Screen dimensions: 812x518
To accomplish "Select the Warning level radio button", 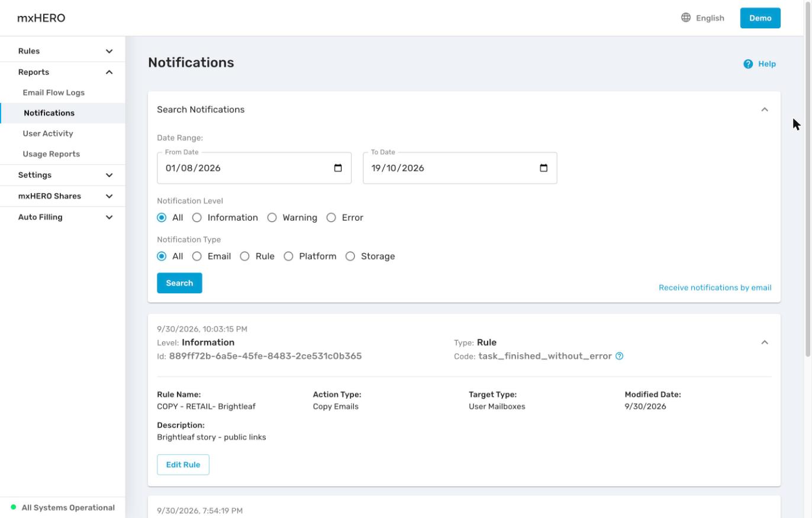I will click(272, 218).
